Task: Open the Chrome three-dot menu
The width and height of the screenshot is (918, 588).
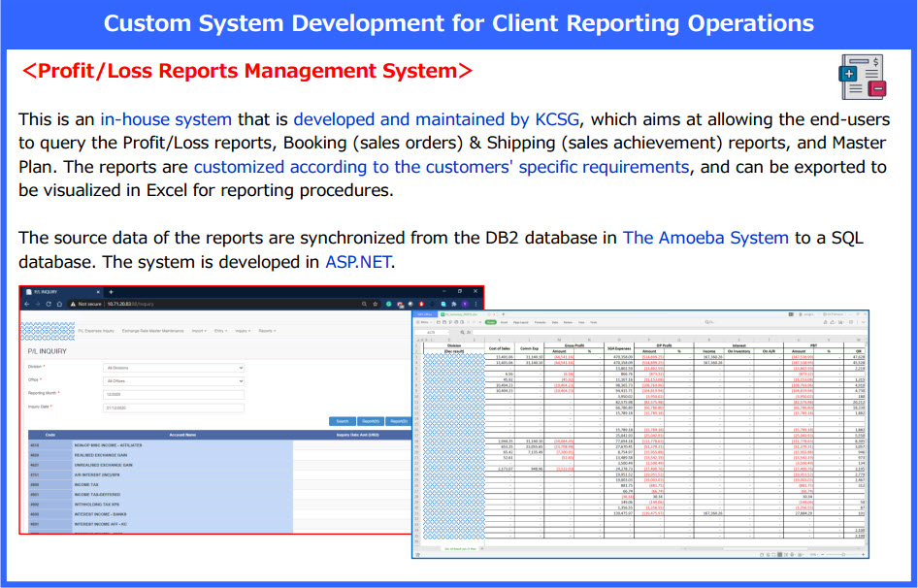Action: (476, 304)
